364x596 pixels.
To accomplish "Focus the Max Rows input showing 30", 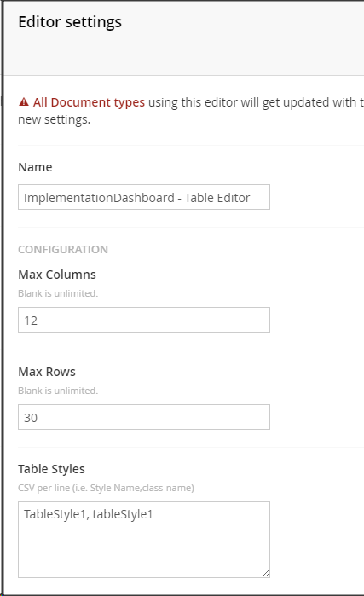I will 144,417.
